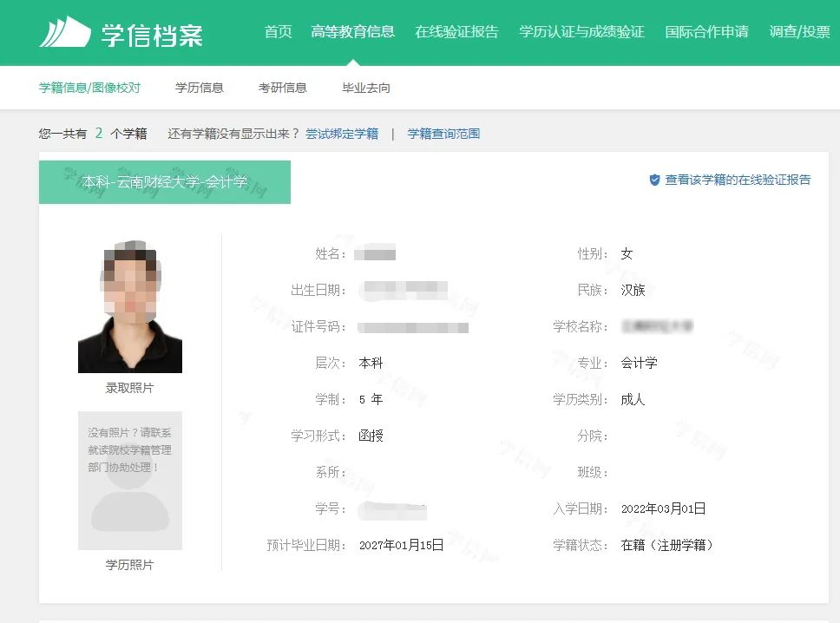Switch to the 学历信息 tab
Screen dimensions: 840x623
[200, 87]
